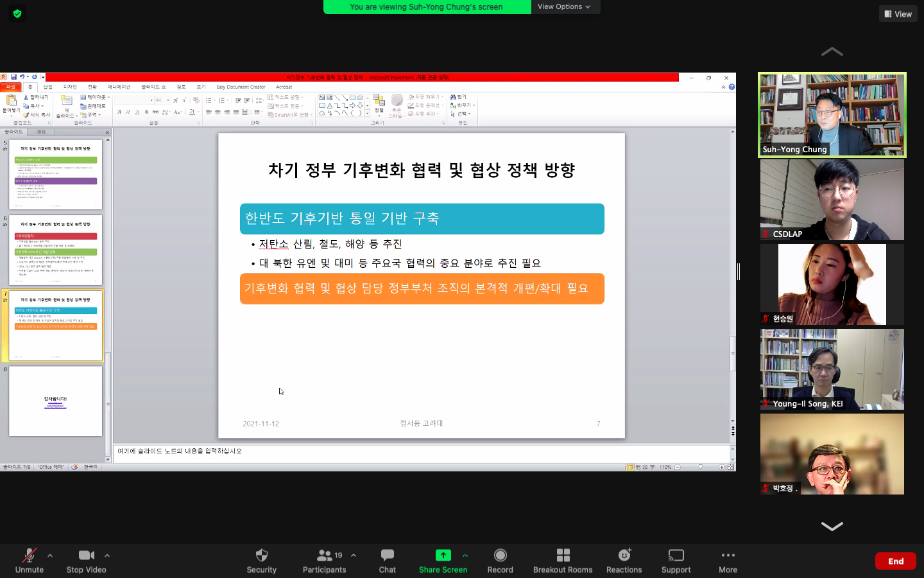Select slide 6 thumbnail
The image size is (924, 578).
coord(55,250)
